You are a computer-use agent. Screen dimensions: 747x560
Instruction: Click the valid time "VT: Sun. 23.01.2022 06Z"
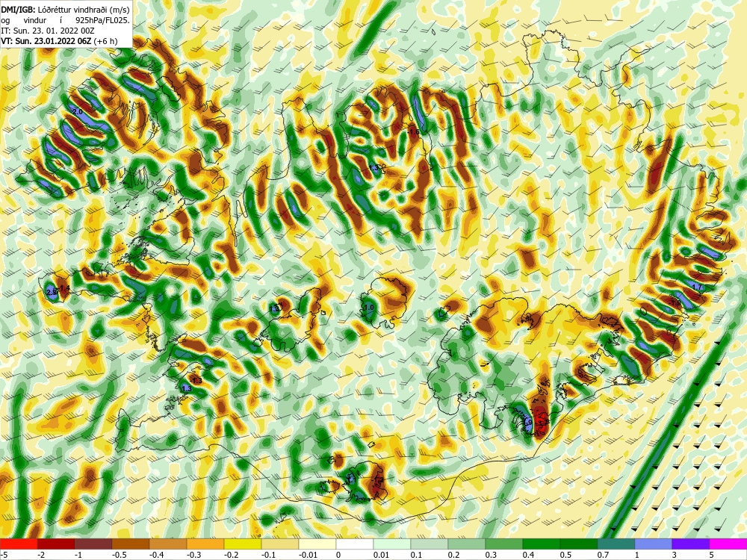pyautogui.click(x=46, y=41)
